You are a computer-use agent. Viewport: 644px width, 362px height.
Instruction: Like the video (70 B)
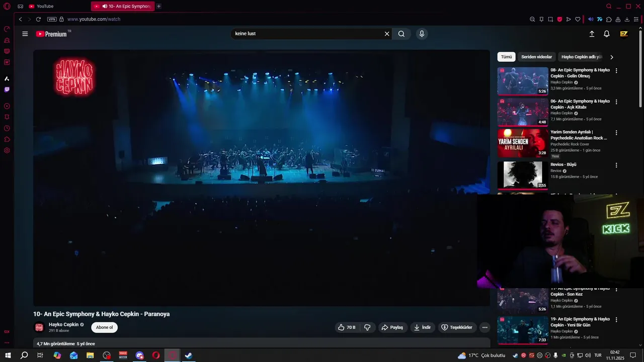(x=347, y=327)
